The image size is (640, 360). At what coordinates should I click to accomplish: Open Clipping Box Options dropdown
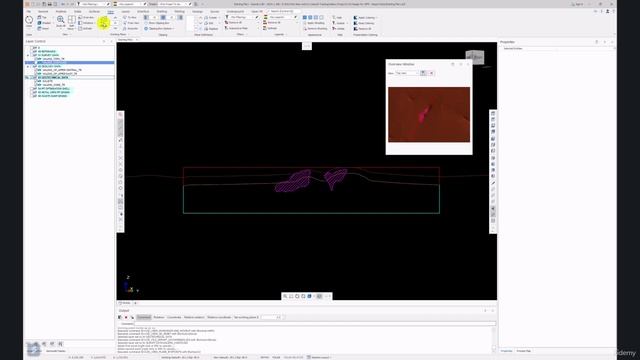point(160,28)
